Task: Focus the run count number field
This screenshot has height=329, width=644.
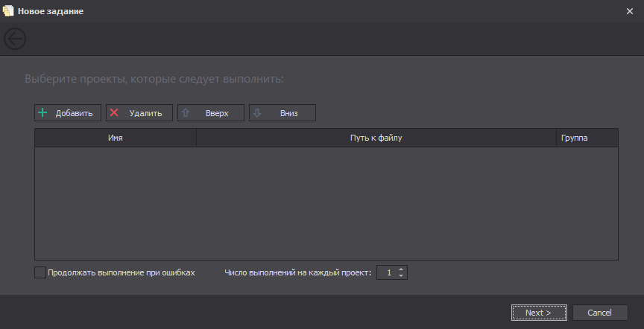Action: (x=387, y=272)
